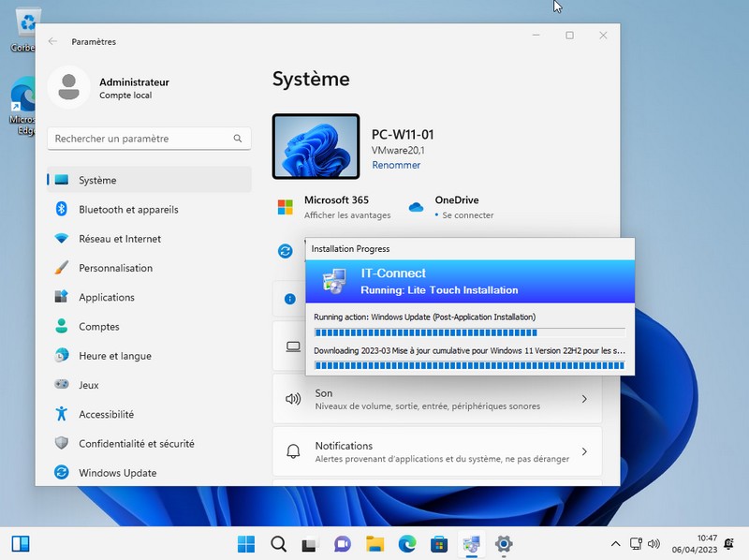Go to Accessibilité settings
The image size is (749, 560).
149,414
